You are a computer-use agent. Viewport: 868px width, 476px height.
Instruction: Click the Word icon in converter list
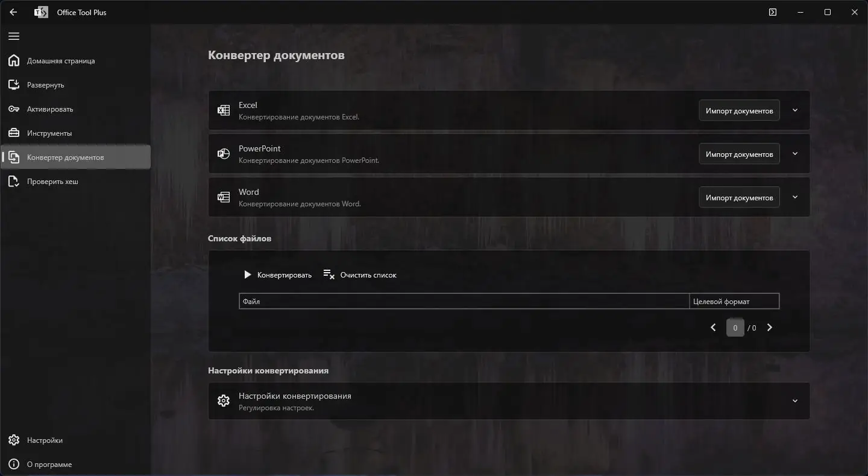pyautogui.click(x=224, y=197)
